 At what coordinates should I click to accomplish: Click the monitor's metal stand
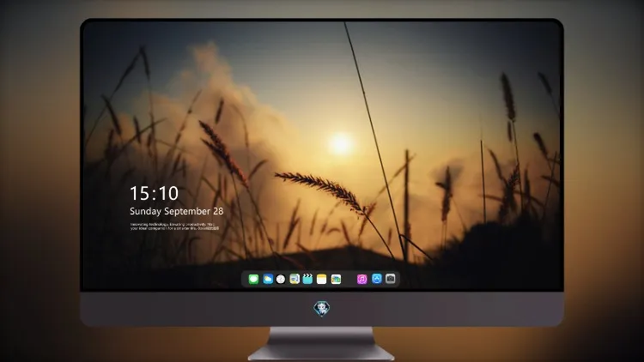321,344
